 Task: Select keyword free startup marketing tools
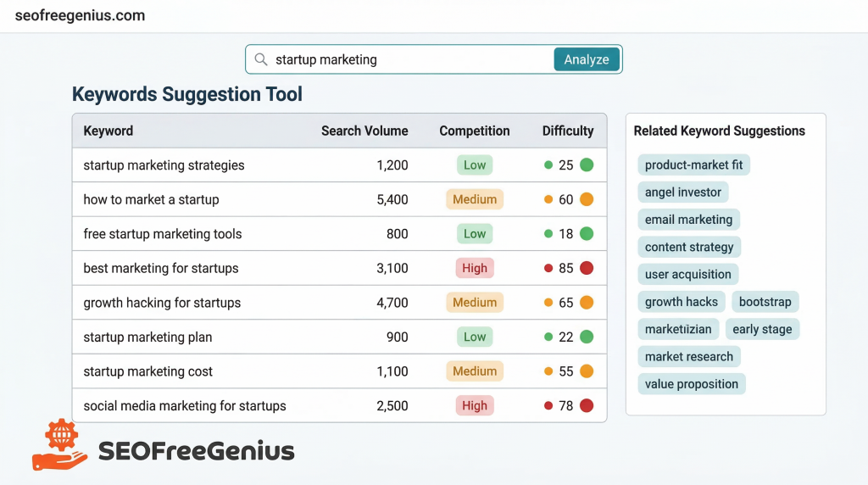(163, 234)
